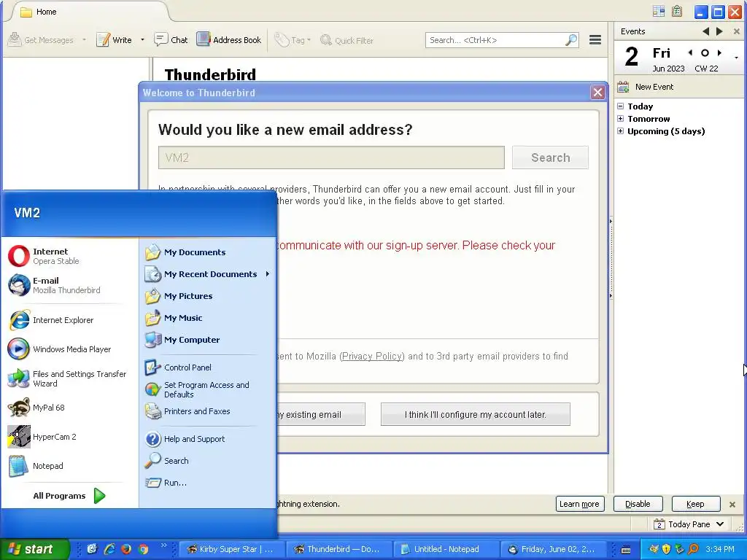747x560 pixels.
Task: Expand Upcoming (5 days) section
Action: (x=620, y=131)
